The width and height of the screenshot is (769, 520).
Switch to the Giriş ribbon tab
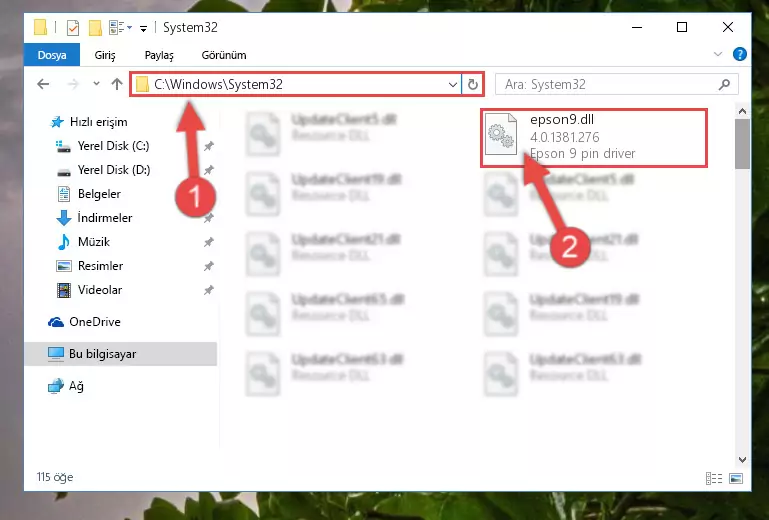click(x=105, y=55)
